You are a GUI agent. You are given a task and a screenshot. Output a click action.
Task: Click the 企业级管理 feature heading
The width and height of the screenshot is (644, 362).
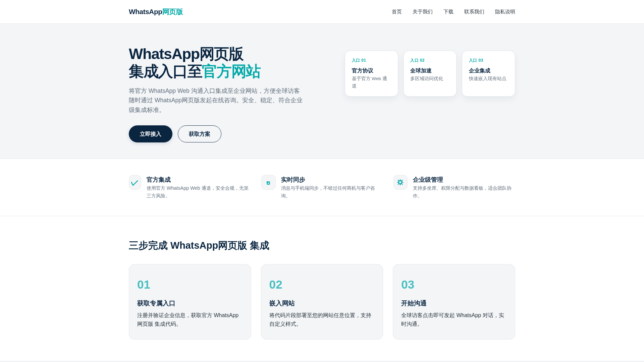428,180
